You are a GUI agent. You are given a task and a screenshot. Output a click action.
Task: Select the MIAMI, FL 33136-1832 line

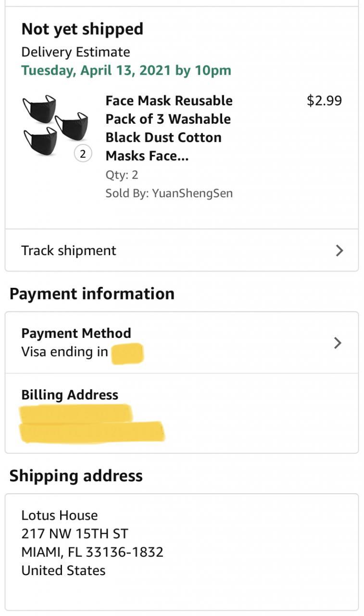coord(92,552)
